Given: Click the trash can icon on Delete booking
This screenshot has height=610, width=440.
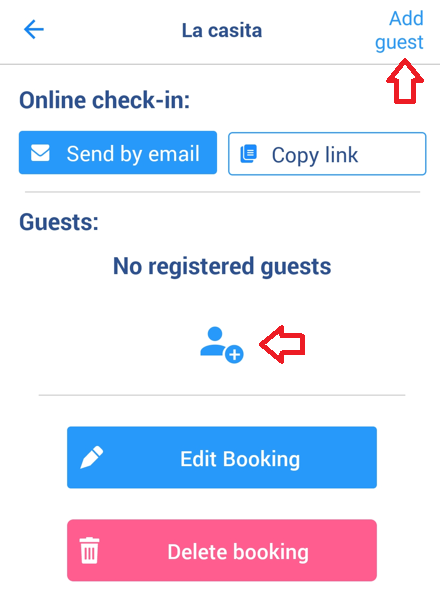Looking at the screenshot, I should (89, 550).
